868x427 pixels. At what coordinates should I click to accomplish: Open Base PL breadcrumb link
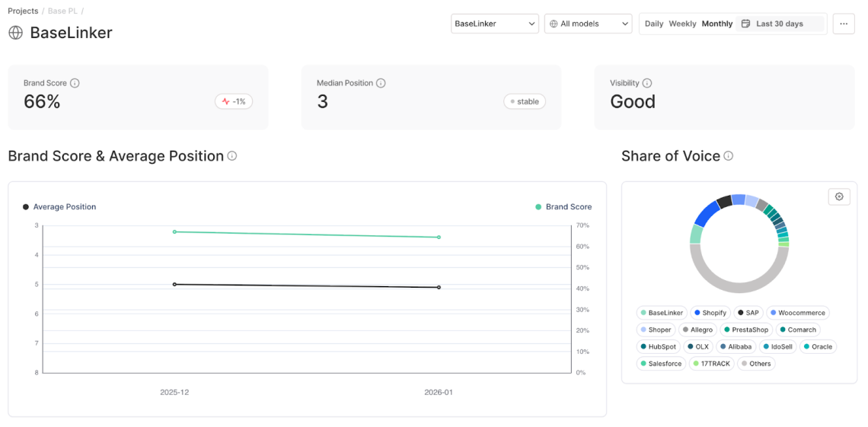tap(63, 11)
